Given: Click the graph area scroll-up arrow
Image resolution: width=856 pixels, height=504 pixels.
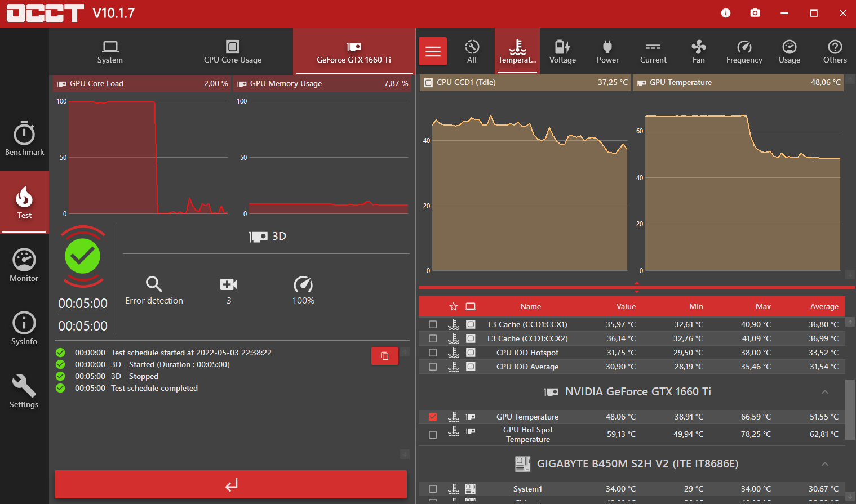Looking at the screenshot, I should point(850,80).
